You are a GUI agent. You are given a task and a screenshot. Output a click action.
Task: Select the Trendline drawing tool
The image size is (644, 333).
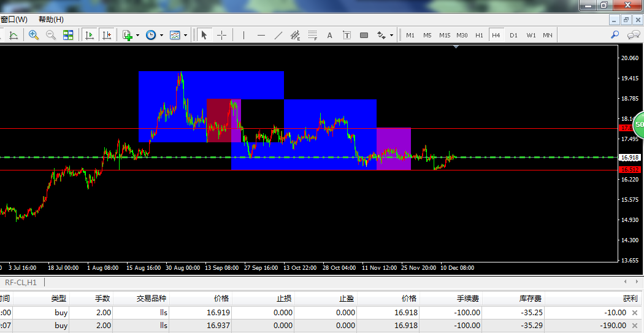(278, 35)
